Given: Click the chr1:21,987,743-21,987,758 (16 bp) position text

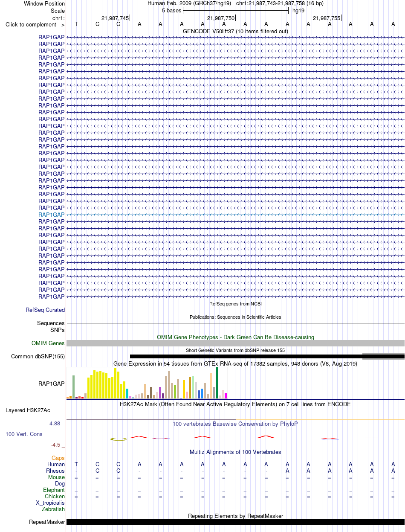Looking at the screenshot, I should (x=280, y=3).
